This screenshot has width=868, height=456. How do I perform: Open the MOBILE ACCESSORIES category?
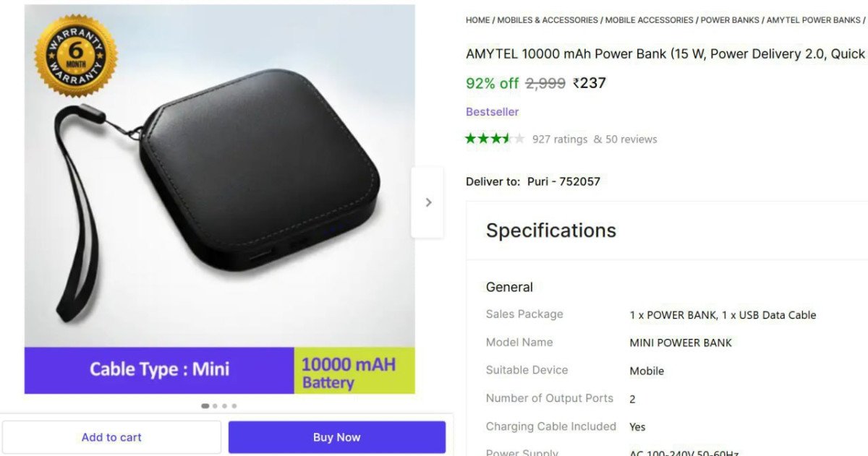tap(648, 20)
